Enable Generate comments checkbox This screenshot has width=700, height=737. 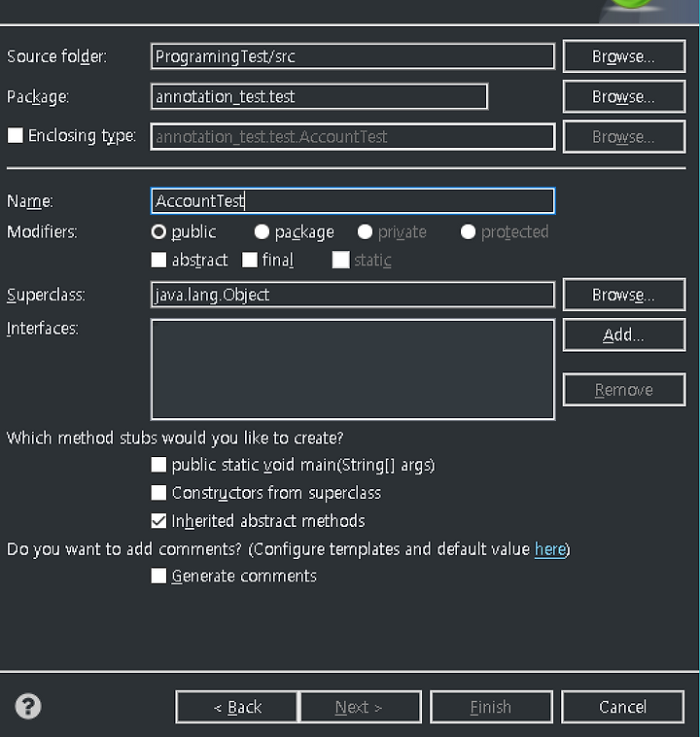pyautogui.click(x=158, y=576)
